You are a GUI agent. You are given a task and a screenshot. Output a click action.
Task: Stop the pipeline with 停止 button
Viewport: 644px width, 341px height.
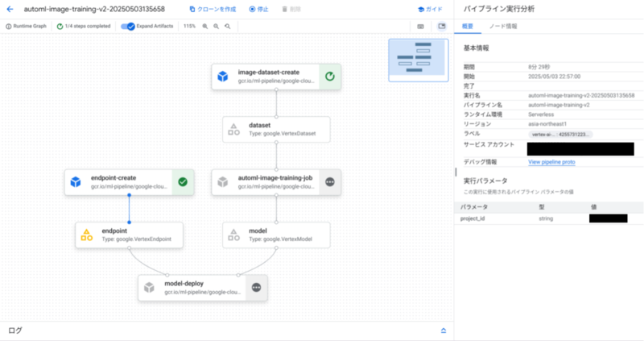[258, 9]
